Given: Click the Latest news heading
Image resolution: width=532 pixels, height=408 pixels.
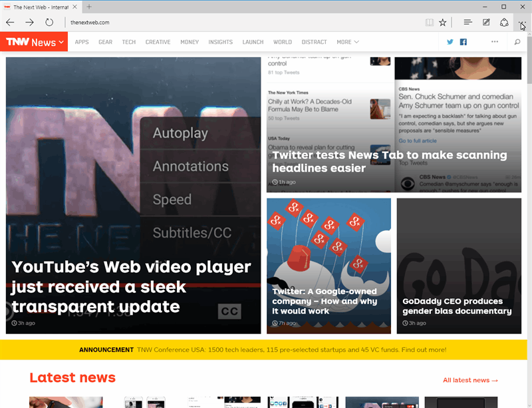Looking at the screenshot, I should click(72, 377).
